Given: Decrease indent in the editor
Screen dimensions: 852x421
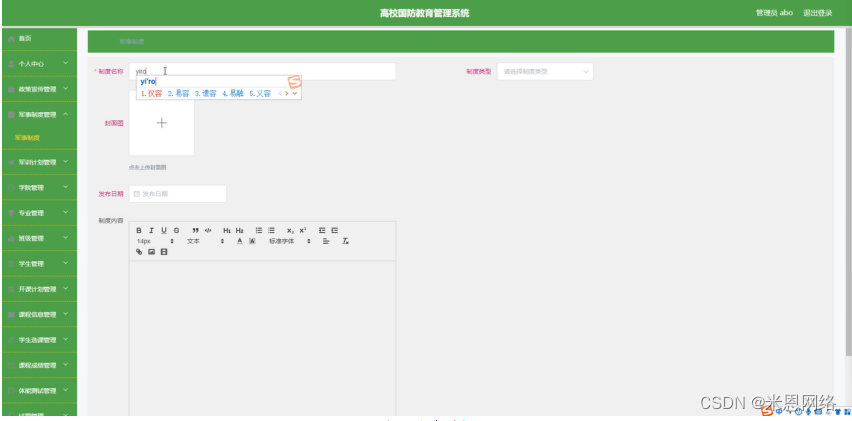Looking at the screenshot, I should [x=322, y=230].
